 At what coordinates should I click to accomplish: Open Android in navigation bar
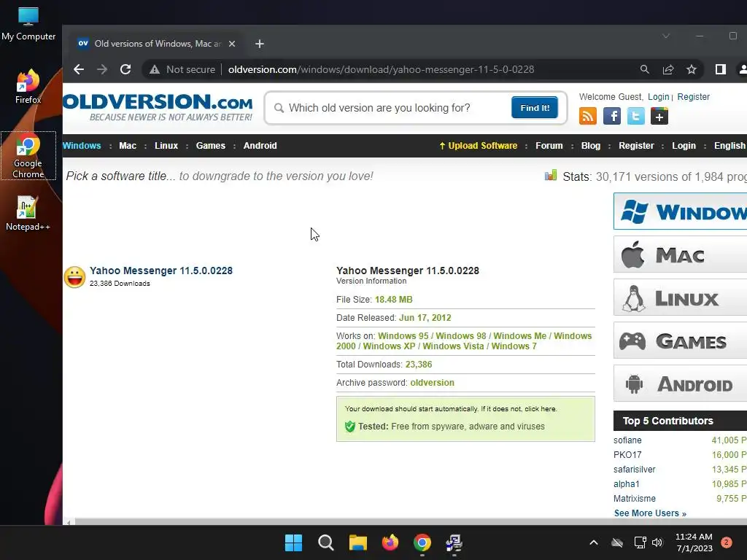[260, 146]
